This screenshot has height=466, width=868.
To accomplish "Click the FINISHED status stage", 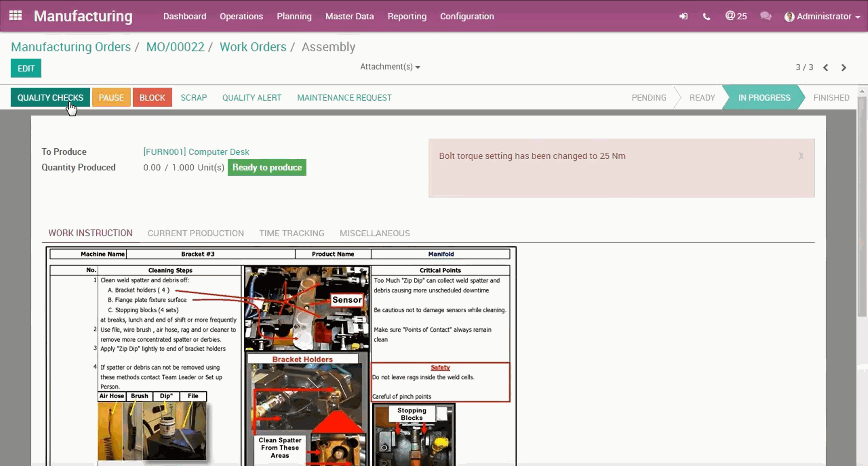I will click(831, 98).
